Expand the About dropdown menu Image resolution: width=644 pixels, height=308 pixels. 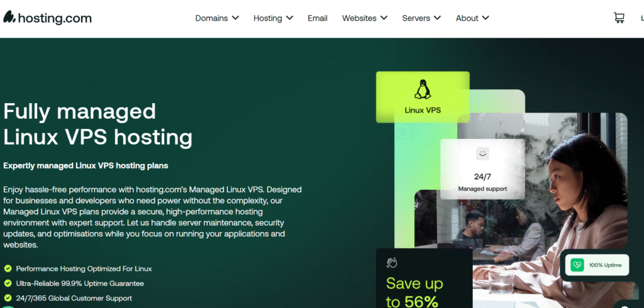472,18
